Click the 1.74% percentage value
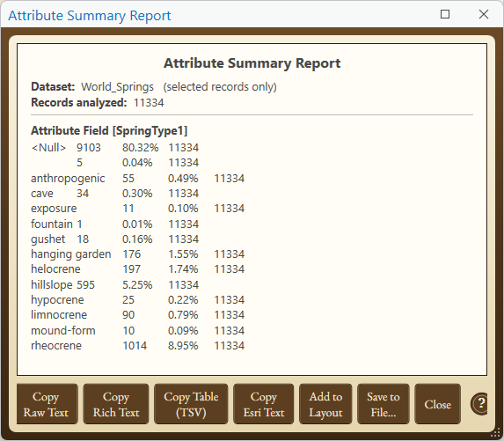This screenshot has height=441, width=504. coord(183,268)
